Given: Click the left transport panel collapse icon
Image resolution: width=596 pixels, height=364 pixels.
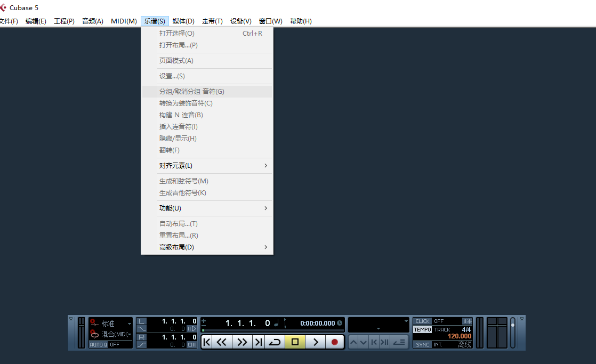Looking at the screenshot, I should pyautogui.click(x=71, y=319).
